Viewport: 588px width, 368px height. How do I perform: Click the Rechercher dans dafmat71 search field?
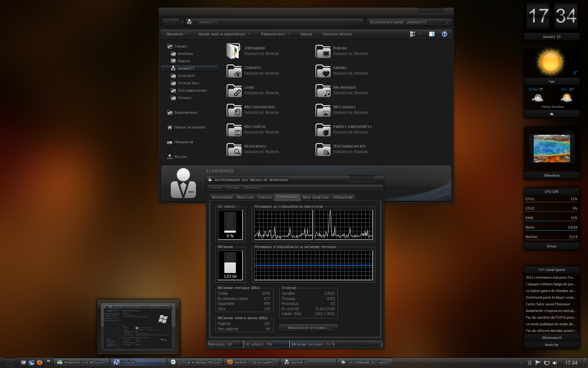(x=409, y=22)
